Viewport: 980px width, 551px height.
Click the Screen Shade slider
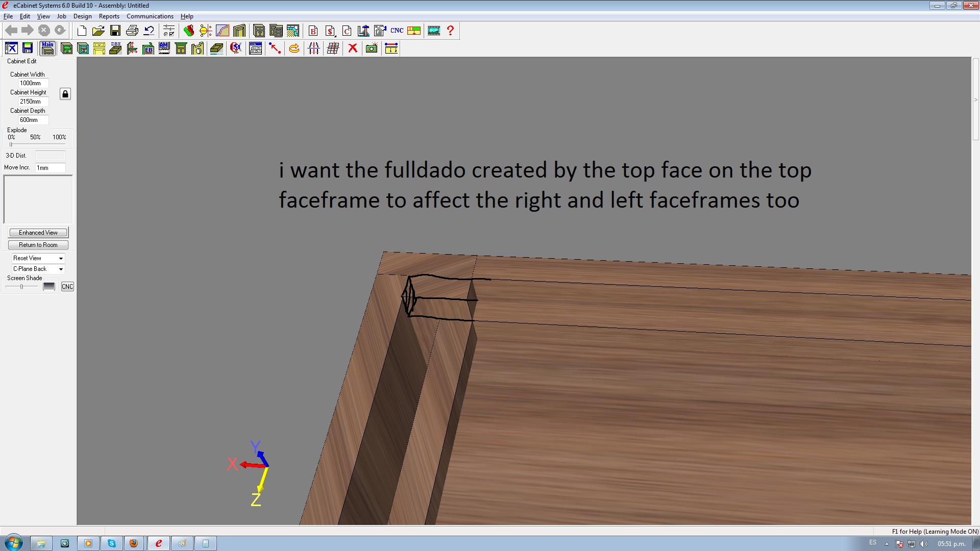21,287
